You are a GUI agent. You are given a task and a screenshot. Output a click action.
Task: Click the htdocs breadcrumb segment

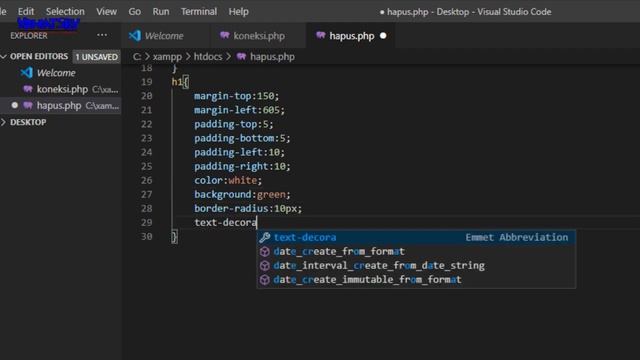pyautogui.click(x=208, y=56)
